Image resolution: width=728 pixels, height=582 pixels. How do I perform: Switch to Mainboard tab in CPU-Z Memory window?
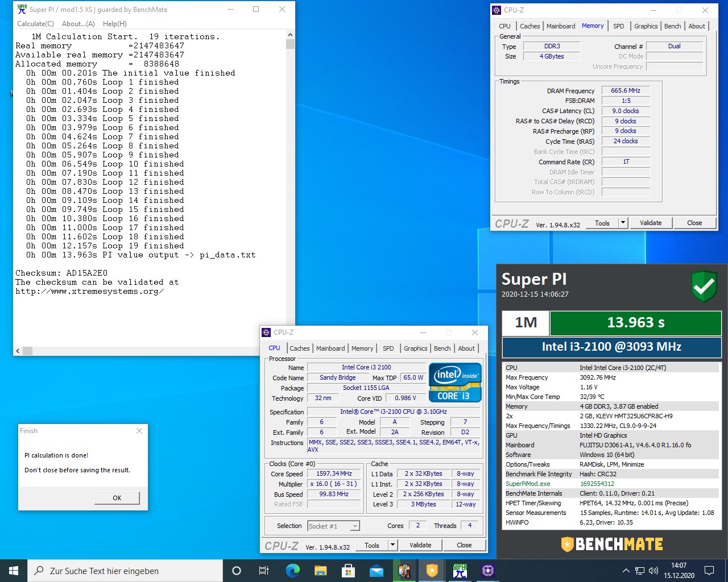[x=561, y=26]
